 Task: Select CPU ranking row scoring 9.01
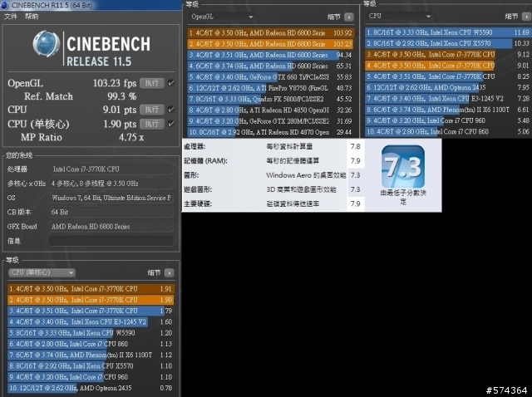coord(448,66)
